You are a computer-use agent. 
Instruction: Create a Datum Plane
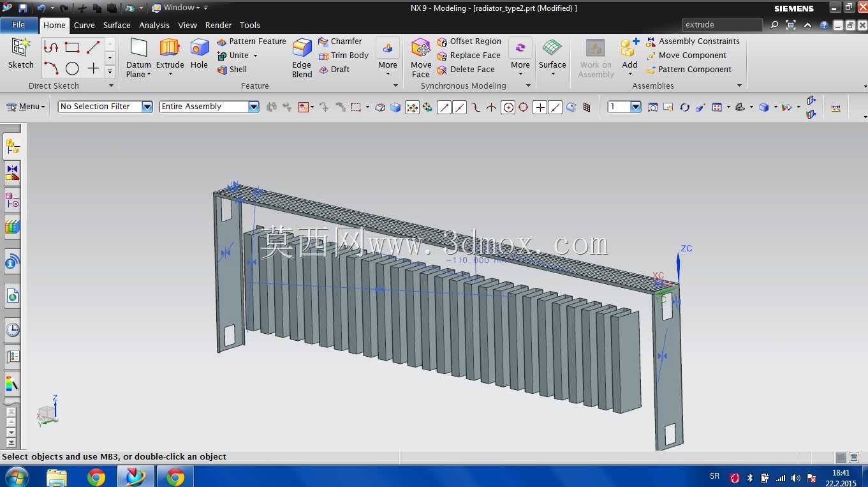click(138, 57)
